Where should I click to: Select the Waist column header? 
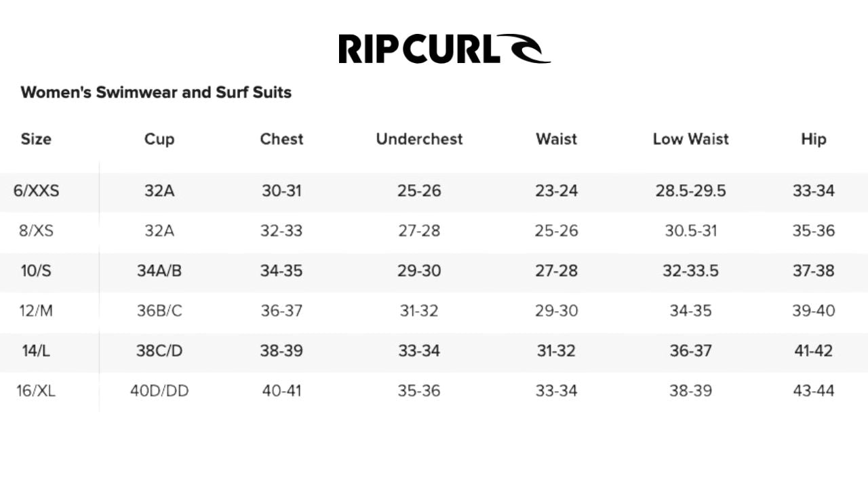(556, 139)
